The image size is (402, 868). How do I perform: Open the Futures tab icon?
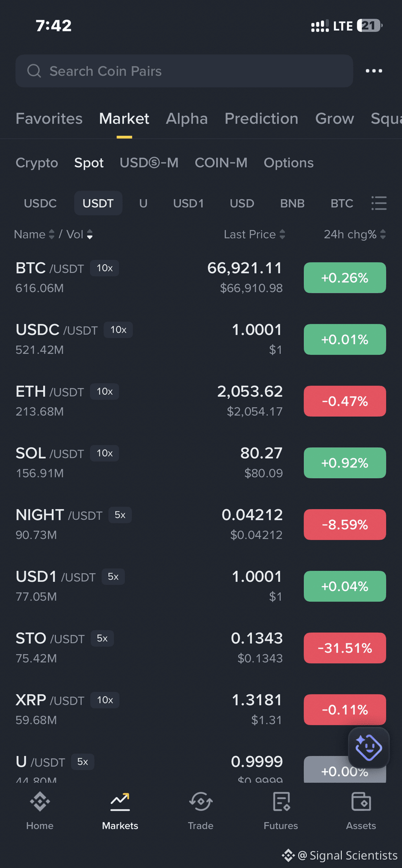tap(281, 802)
